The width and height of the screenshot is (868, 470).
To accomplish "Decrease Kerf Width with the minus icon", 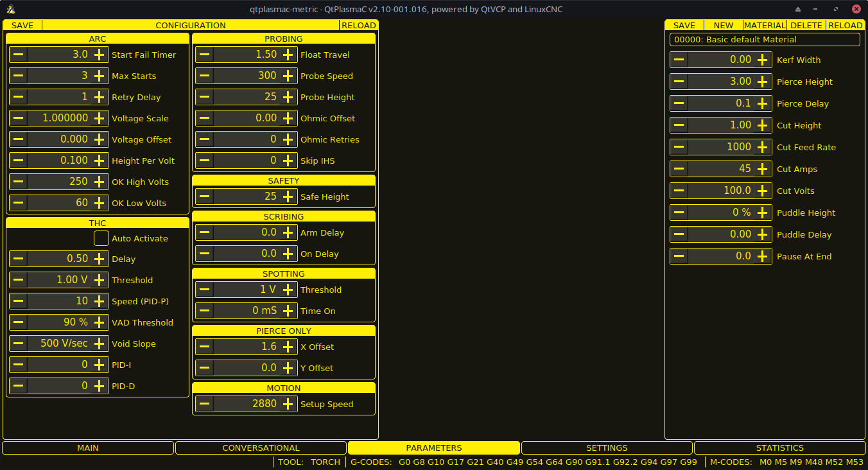I will click(x=678, y=60).
